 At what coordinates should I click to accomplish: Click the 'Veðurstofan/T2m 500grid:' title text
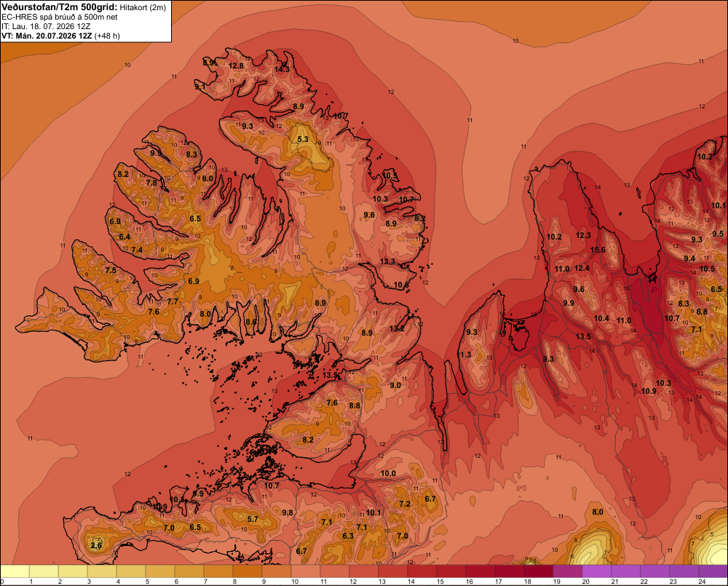coord(60,7)
